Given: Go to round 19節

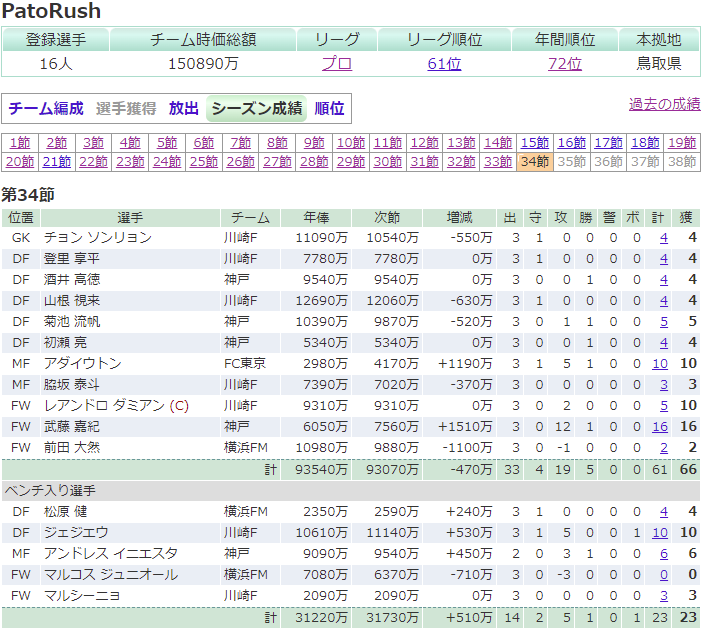Looking at the screenshot, I should (682, 143).
